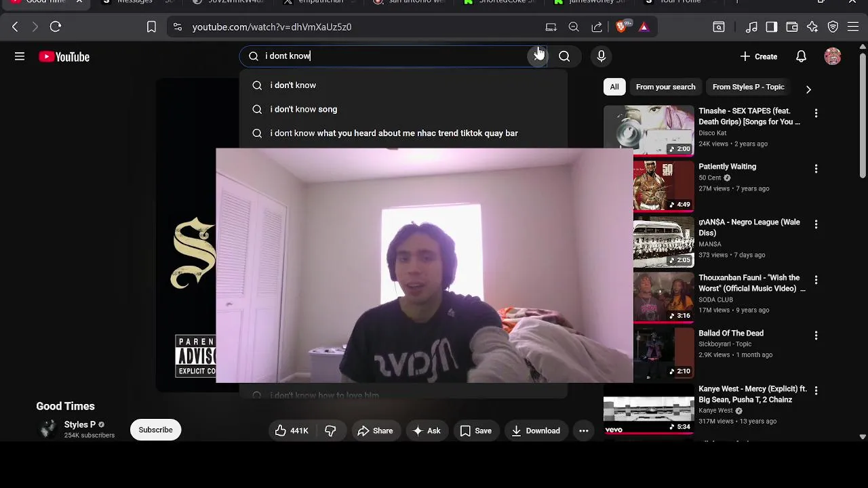Choose suggestion "i don't know"
868x488 pixels.
(404, 85)
